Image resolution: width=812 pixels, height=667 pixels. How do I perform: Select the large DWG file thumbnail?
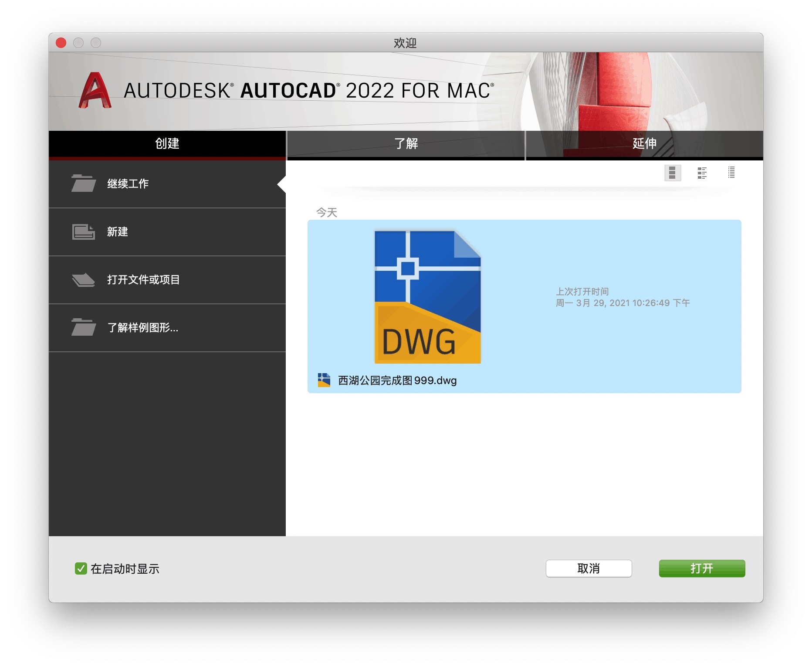click(x=427, y=297)
